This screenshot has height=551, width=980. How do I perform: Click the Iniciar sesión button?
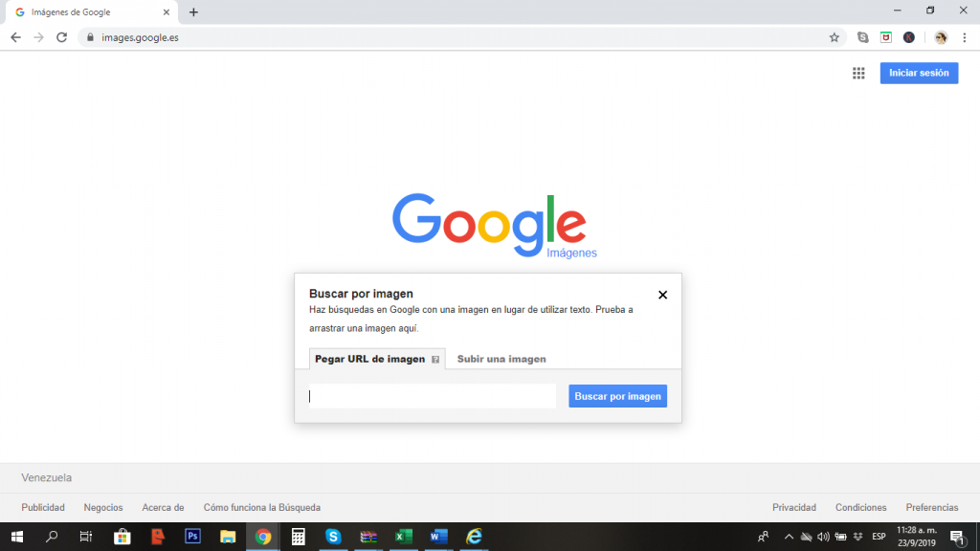pyautogui.click(x=919, y=73)
